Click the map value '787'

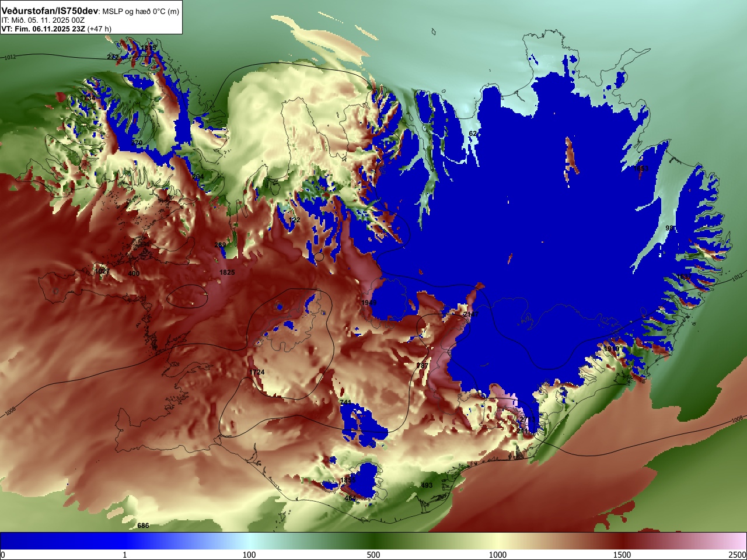[423, 366]
